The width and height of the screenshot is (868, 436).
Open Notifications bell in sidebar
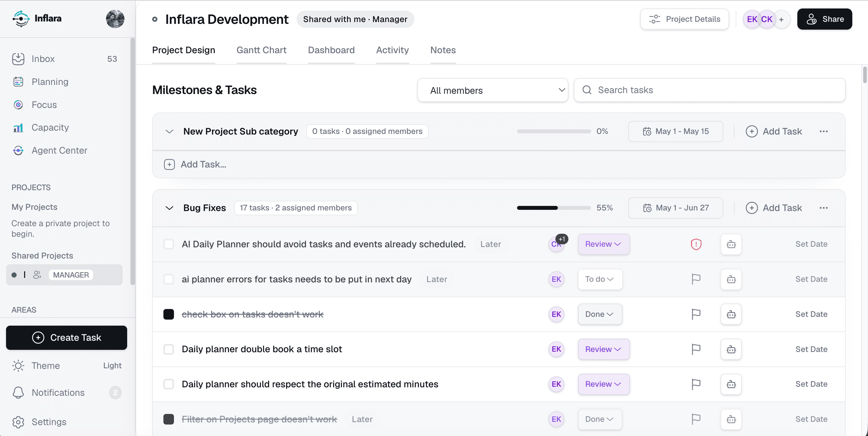[x=18, y=392]
